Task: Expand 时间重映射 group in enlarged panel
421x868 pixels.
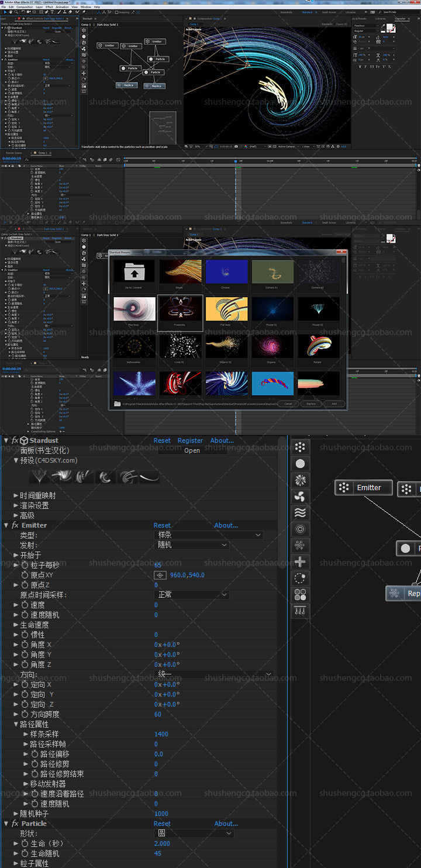Action: point(16,495)
